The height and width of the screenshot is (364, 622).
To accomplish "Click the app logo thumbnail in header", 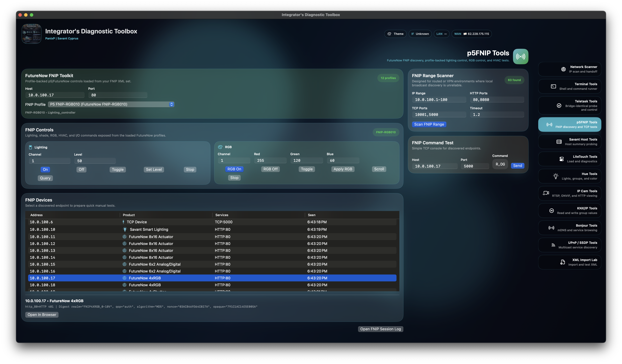I will click(32, 34).
